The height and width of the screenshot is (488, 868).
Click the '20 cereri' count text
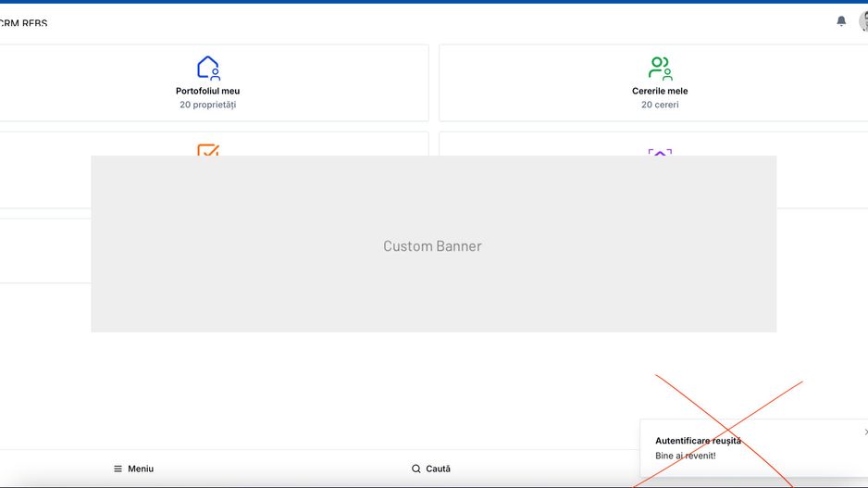[x=660, y=105]
